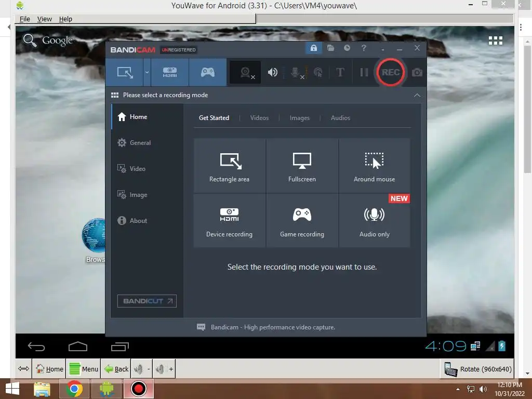This screenshot has width=532, height=399.
Task: Click the pause recording icon
Action: pyautogui.click(x=364, y=72)
